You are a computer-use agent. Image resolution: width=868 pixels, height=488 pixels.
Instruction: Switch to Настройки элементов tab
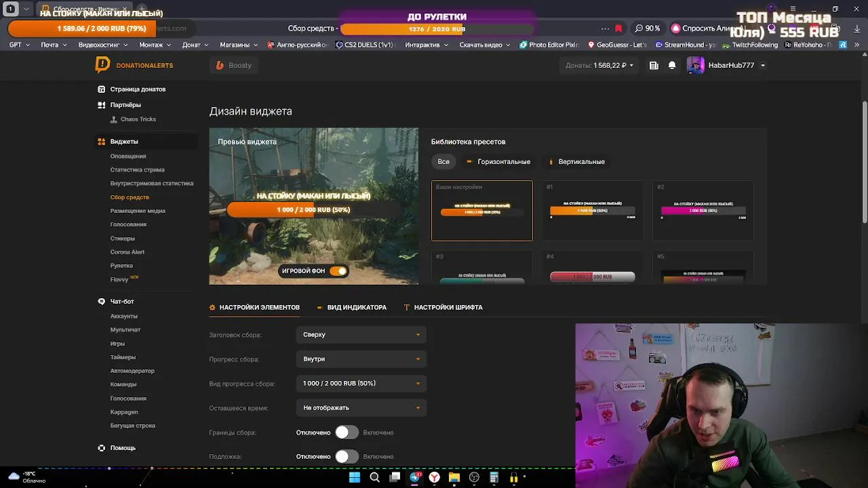click(x=254, y=308)
